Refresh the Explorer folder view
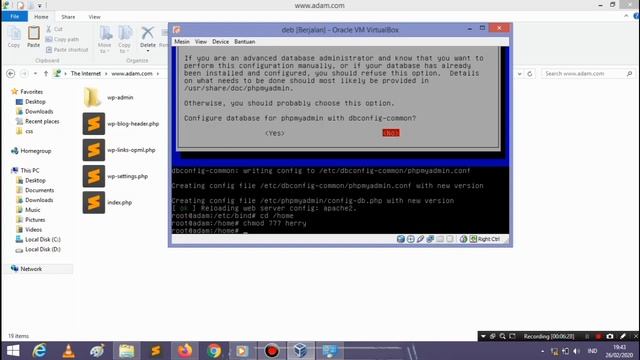 530,74
